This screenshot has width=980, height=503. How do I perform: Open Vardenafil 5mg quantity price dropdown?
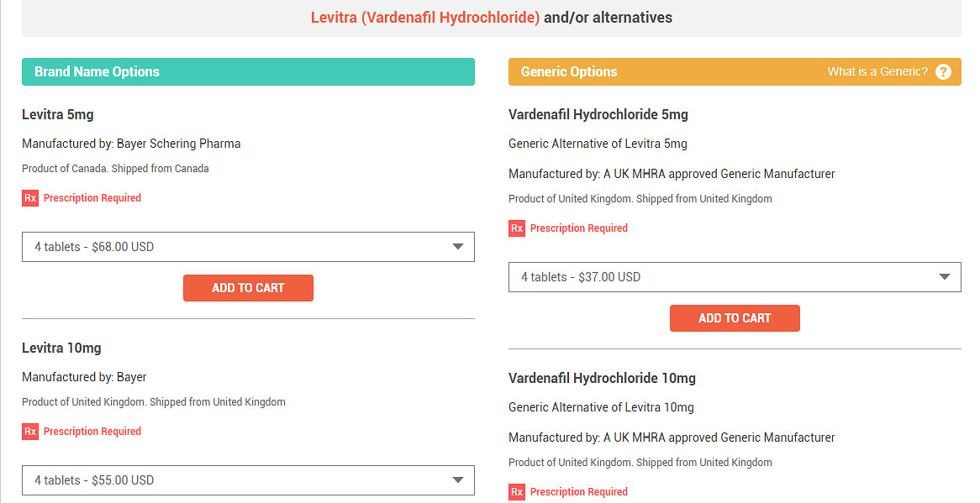tap(735, 277)
